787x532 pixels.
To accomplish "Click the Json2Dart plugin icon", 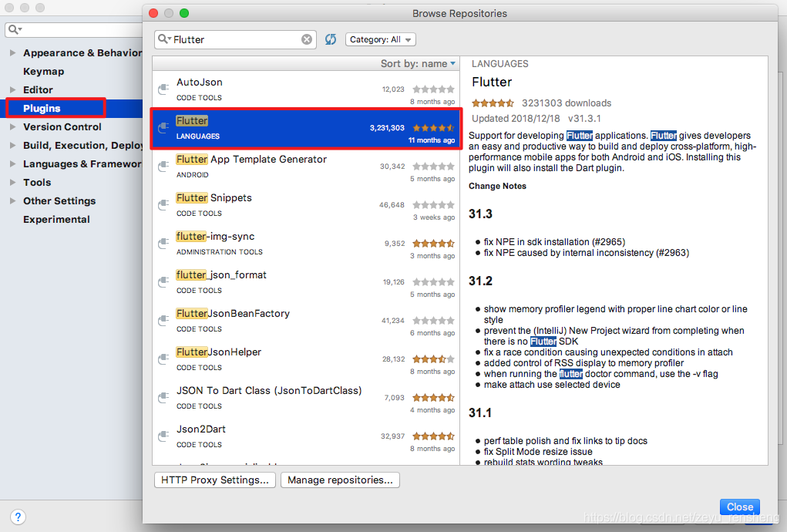I will pyautogui.click(x=163, y=436).
